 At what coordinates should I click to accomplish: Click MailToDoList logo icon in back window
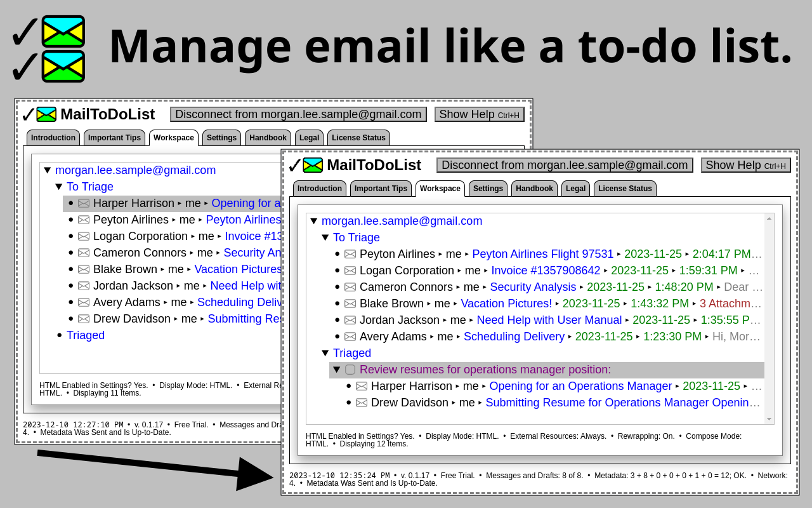pyautogui.click(x=39, y=114)
